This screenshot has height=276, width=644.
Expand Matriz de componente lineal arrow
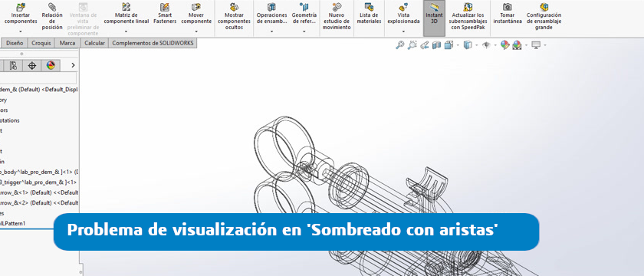126,31
